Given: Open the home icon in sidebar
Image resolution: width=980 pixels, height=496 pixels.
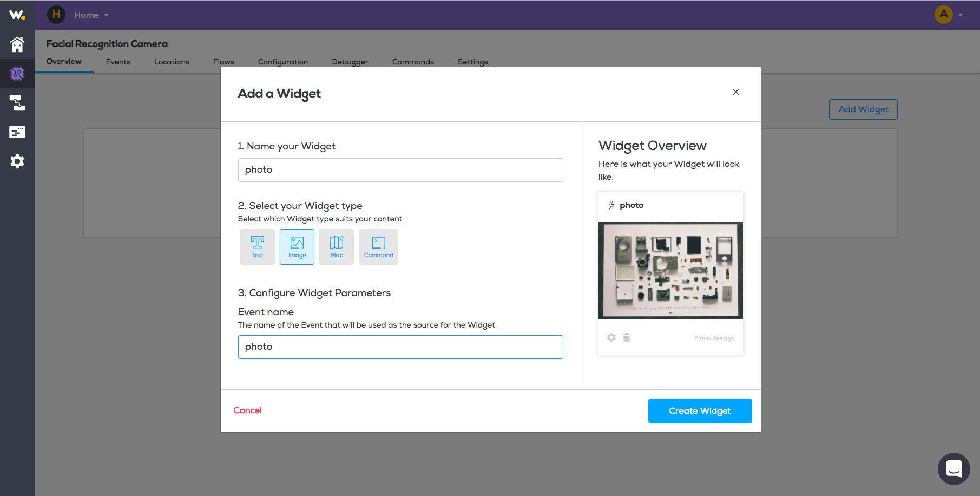Looking at the screenshot, I should pyautogui.click(x=17, y=44).
